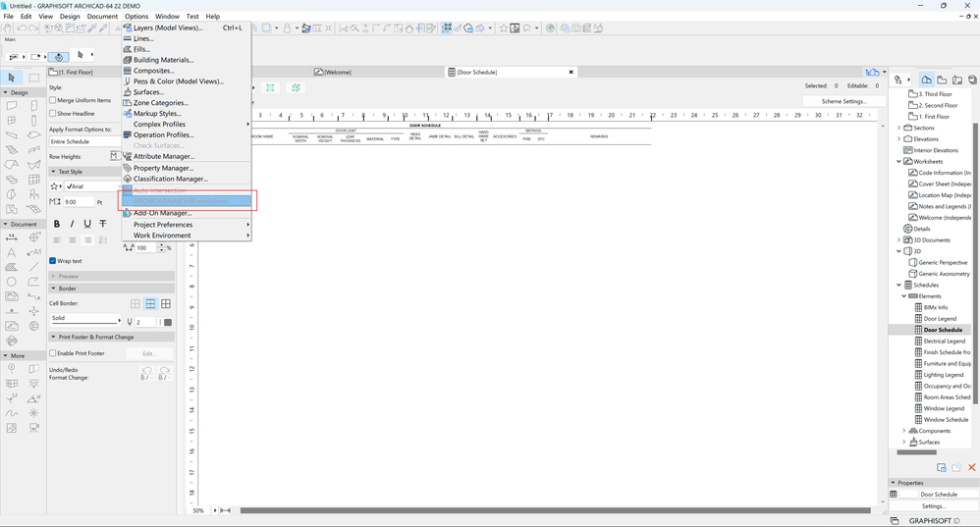Viewport: 980px width, 527px height.
Task: Apply strikethrough text formatting
Action: point(103,224)
